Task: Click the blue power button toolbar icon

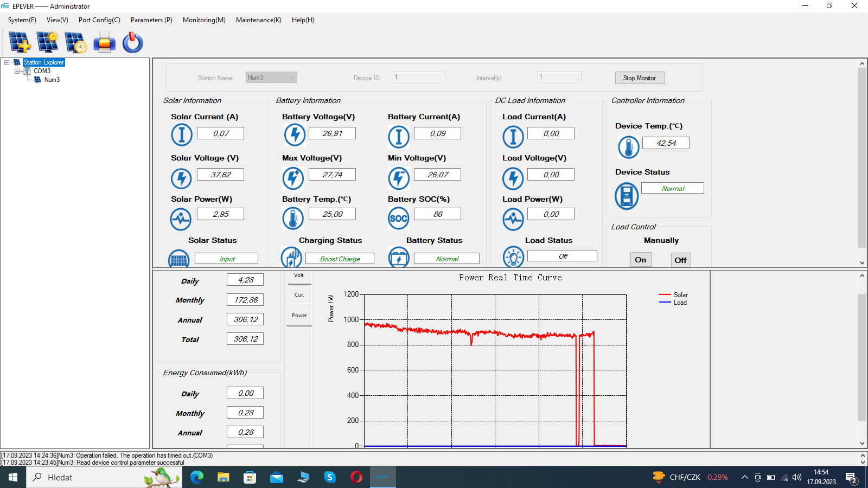Action: [x=132, y=42]
